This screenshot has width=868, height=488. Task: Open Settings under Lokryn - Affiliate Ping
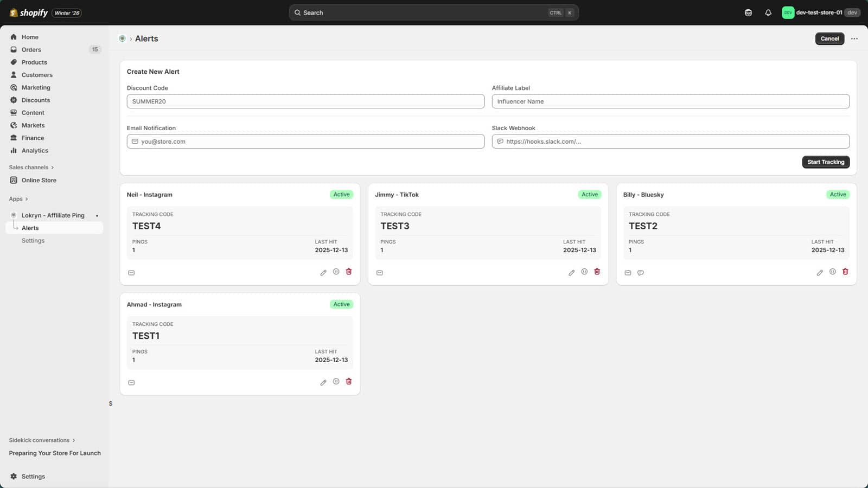click(33, 240)
